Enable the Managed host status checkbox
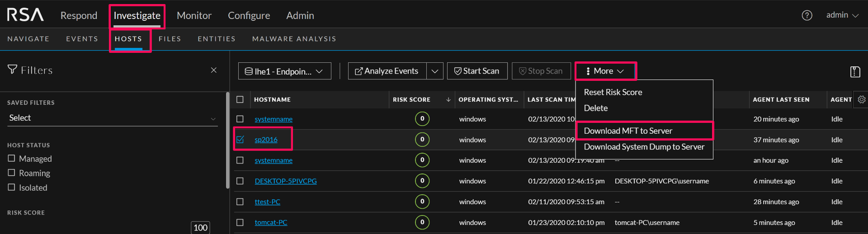This screenshot has height=234, width=868. click(12, 159)
